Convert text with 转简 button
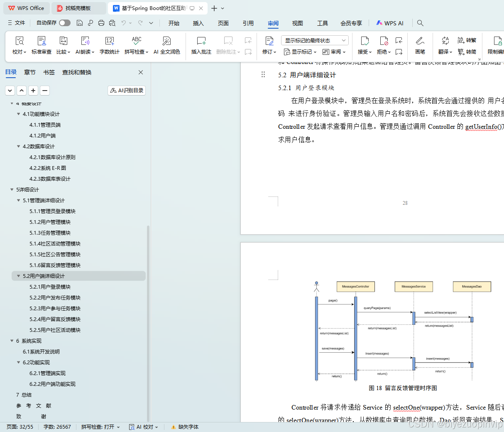Viewport: 504px width, 432px height. (467, 52)
